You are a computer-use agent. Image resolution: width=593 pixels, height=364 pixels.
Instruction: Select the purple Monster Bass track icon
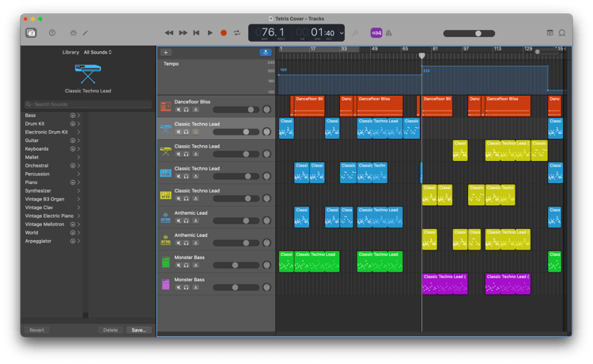166,284
